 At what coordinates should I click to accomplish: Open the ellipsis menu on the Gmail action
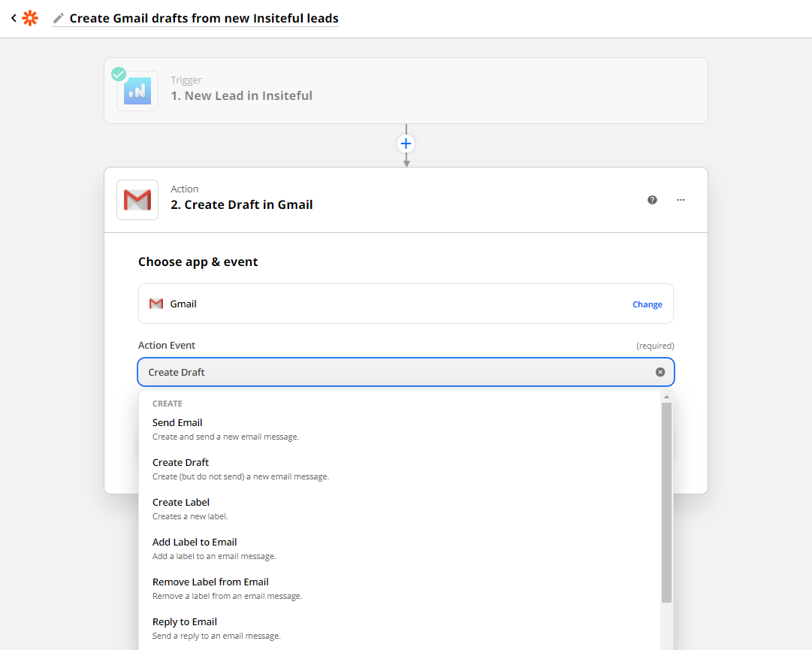tap(681, 200)
